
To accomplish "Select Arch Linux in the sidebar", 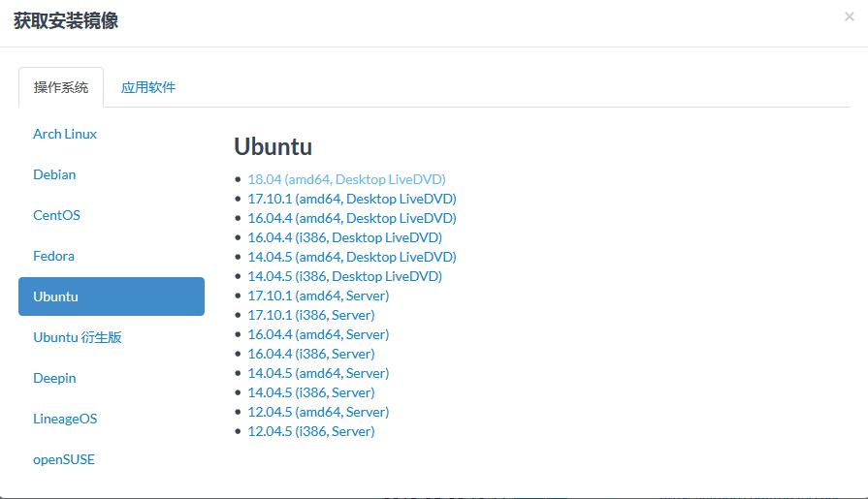I will click(65, 134).
